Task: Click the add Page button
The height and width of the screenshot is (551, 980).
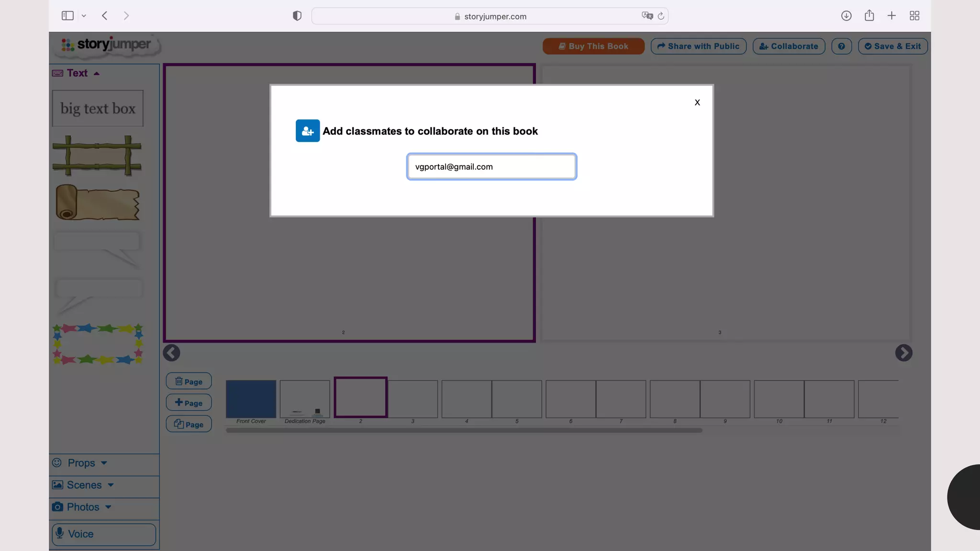Action: 189,403
